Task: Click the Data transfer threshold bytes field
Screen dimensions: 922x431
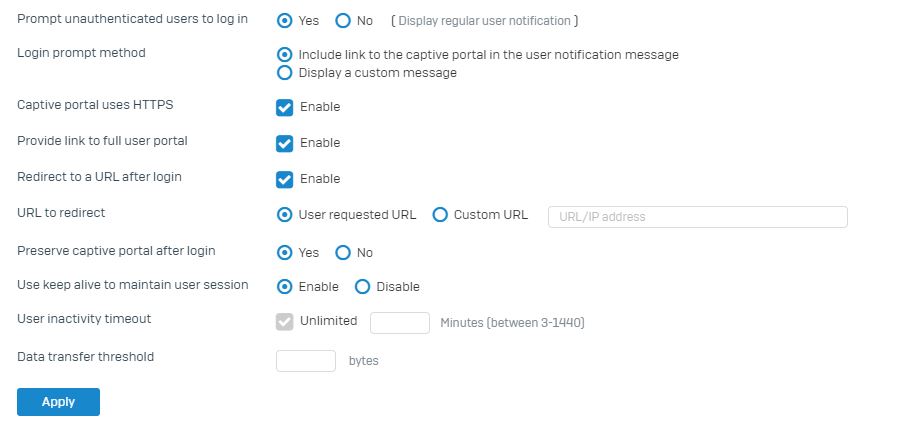Action: click(306, 360)
